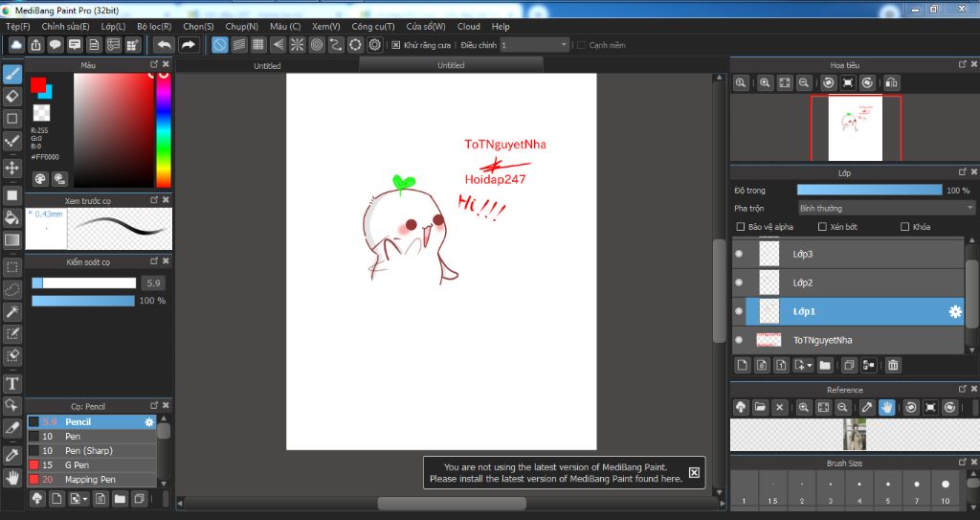Viewport: 980px width, 520px height.
Task: Open the Lớp(L) menu
Action: (x=113, y=26)
